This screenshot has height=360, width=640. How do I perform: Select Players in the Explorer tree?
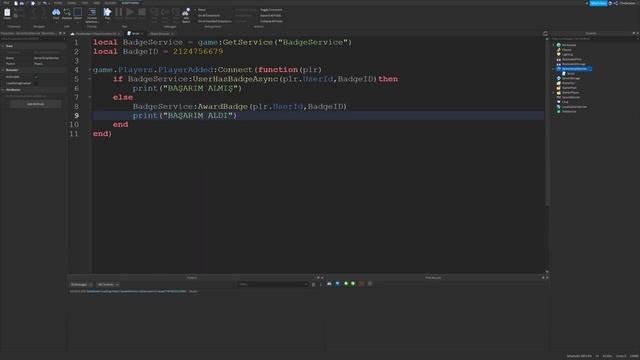click(x=567, y=50)
